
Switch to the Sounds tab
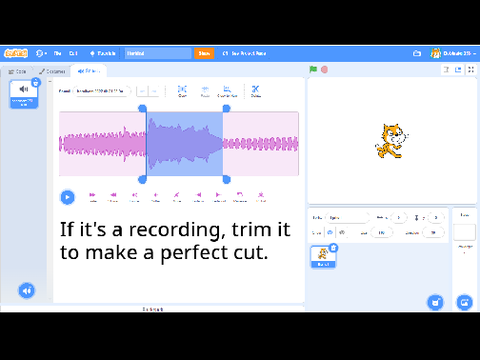(x=89, y=71)
